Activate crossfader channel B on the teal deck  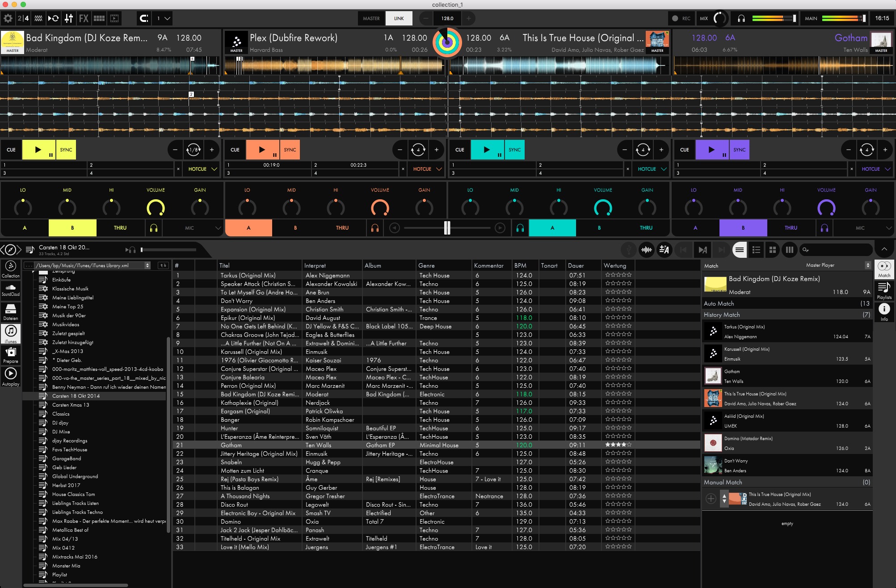(599, 228)
